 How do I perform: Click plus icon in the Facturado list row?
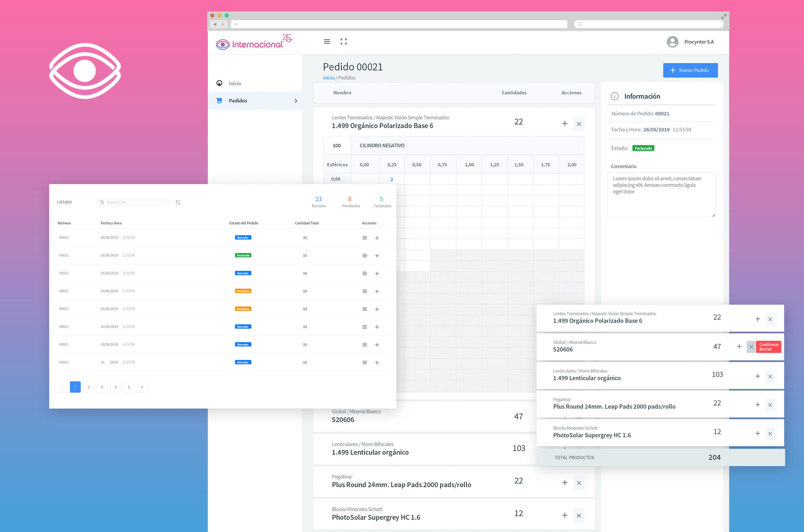coord(377,256)
